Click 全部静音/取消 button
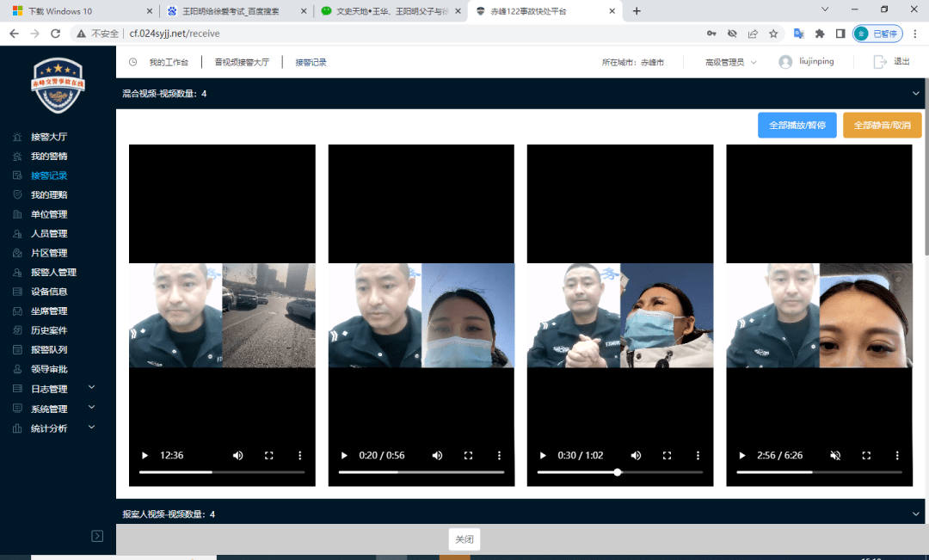The image size is (929, 560). [883, 125]
